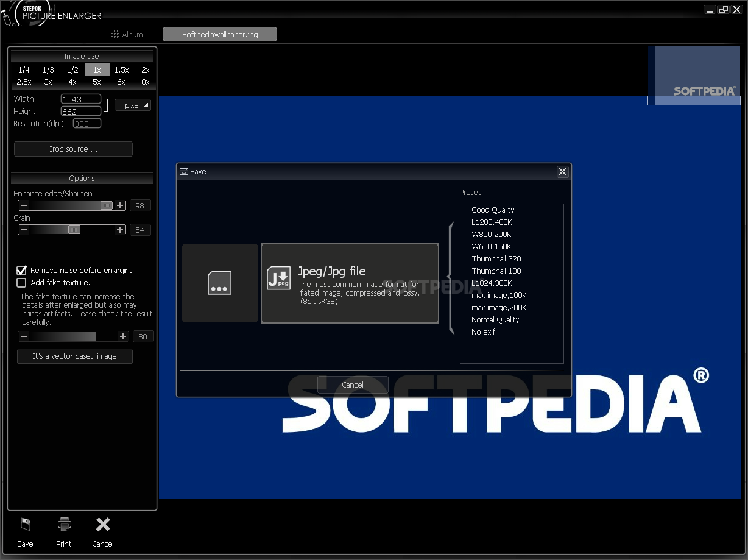Switch to the Album tab
This screenshot has height=560, width=748.
click(x=127, y=34)
